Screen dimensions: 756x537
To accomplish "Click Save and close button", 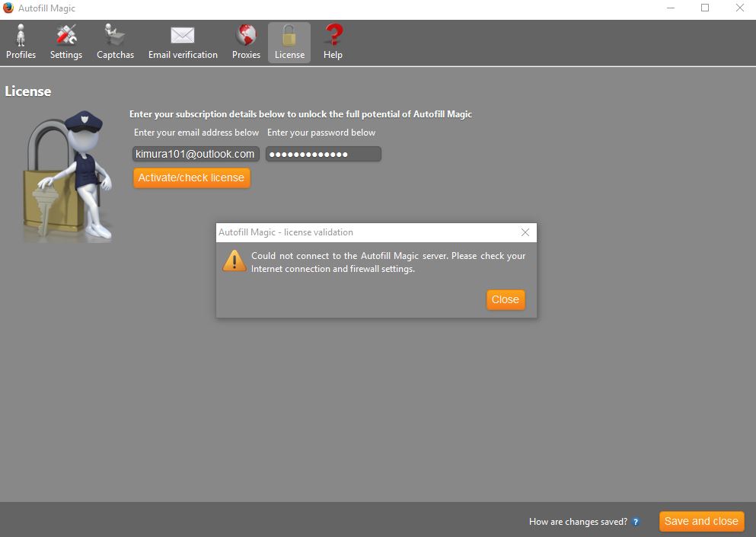I will [701, 521].
